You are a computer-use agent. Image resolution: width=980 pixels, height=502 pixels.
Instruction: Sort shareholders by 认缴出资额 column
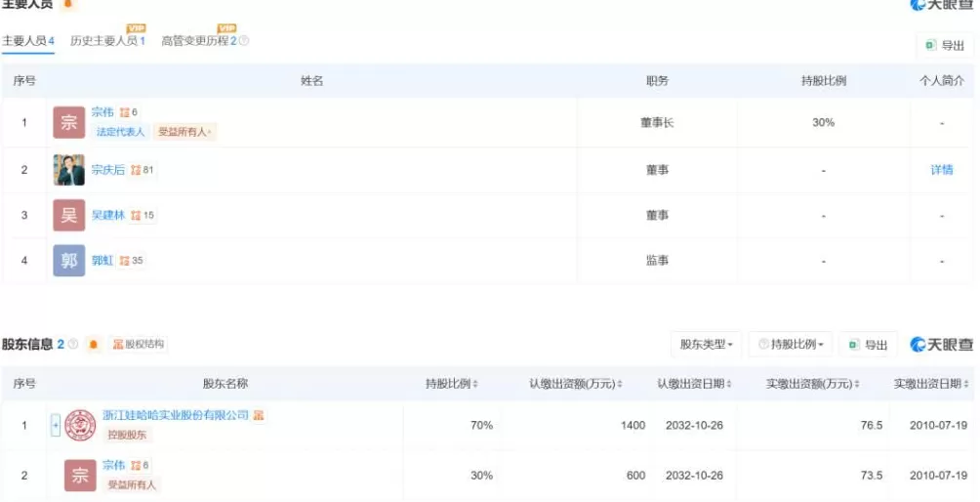click(x=575, y=384)
